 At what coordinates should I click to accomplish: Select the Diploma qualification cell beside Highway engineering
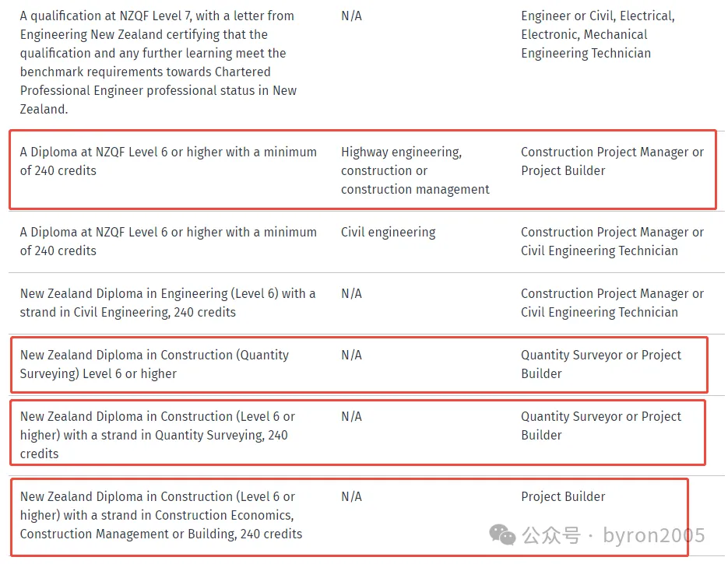[168, 161]
